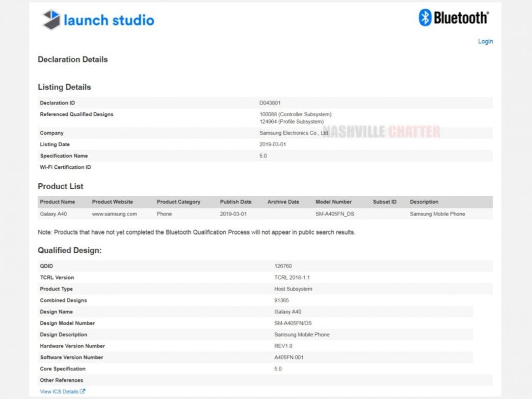532x399 pixels.
Task: Select the Product Category column header
Action: (x=178, y=202)
